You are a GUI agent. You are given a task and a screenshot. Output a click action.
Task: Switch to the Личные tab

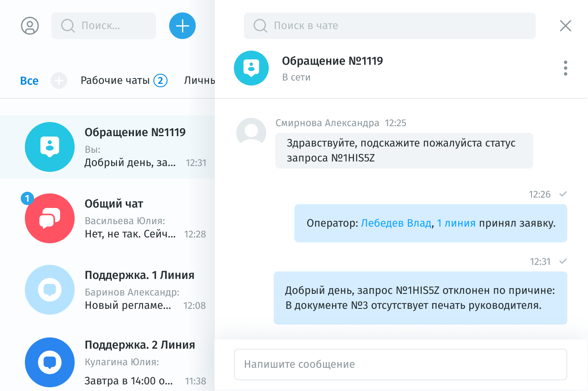[x=199, y=81]
